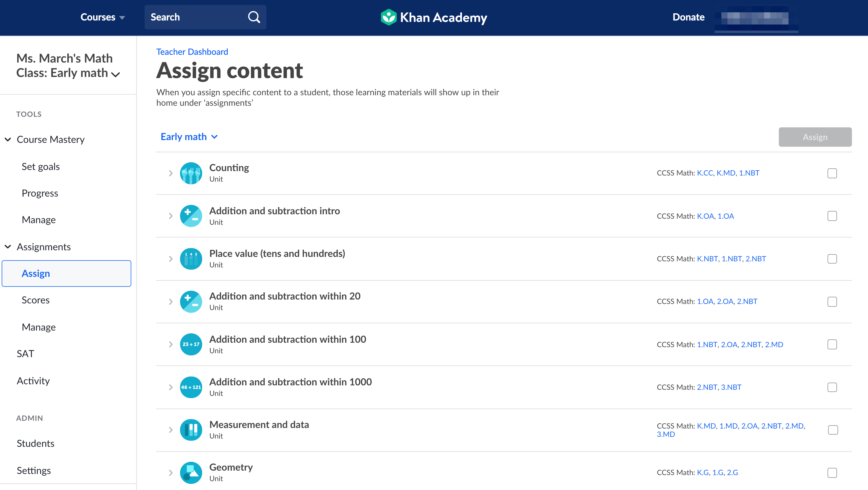Expand the Measurement and data row

click(x=171, y=430)
